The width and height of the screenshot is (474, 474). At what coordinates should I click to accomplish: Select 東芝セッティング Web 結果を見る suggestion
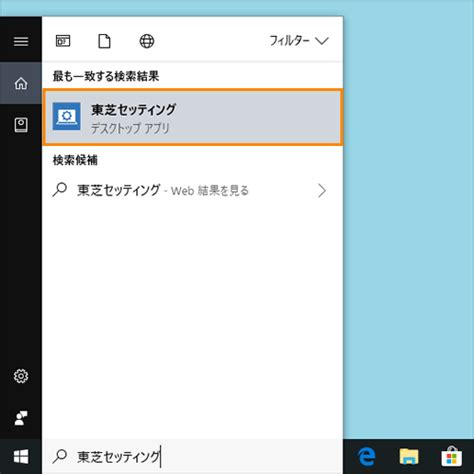(x=193, y=191)
